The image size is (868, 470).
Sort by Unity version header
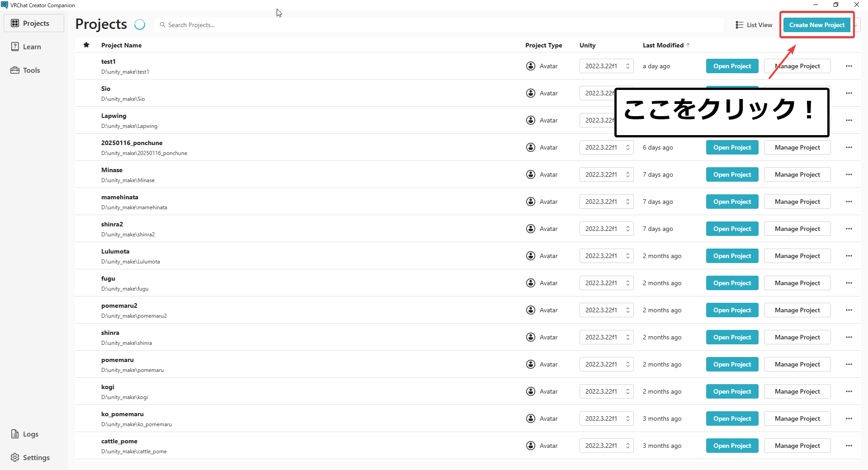tap(587, 45)
